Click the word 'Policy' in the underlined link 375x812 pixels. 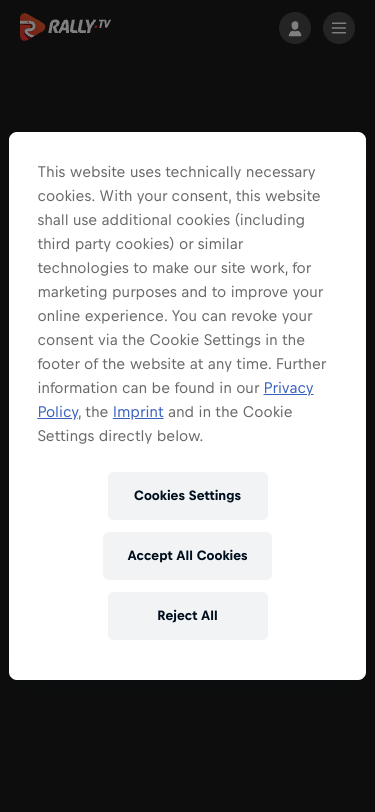[58, 412]
